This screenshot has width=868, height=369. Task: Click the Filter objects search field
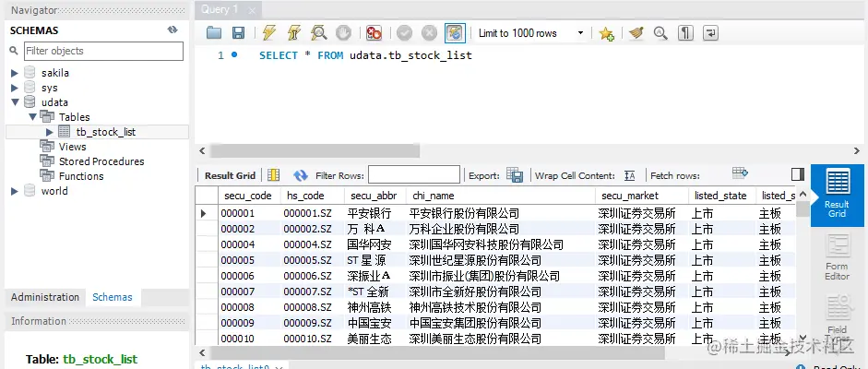103,51
